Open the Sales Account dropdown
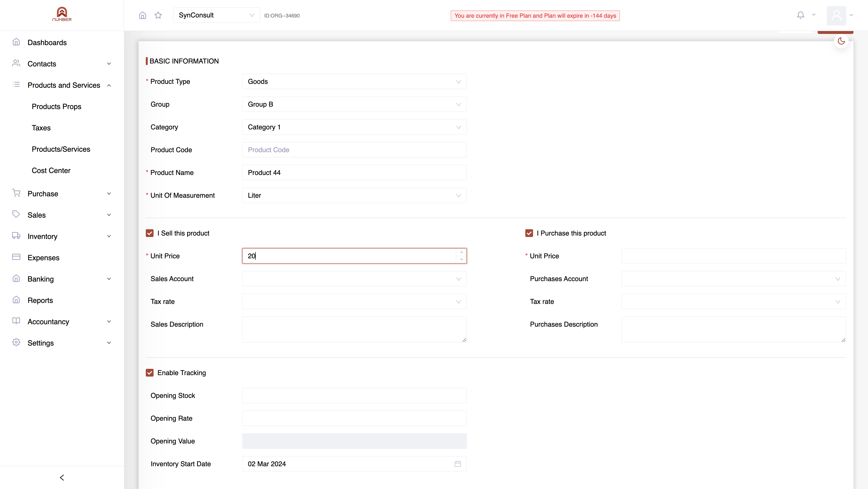The image size is (868, 489). [354, 279]
